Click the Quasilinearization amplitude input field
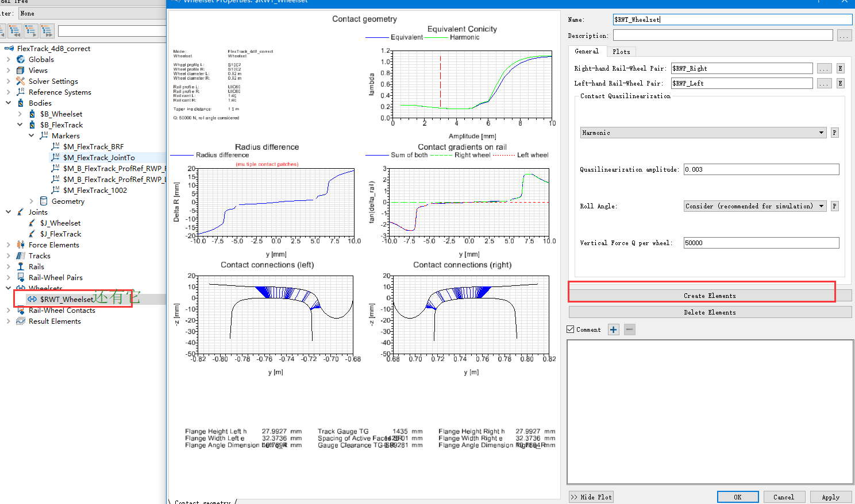The height and width of the screenshot is (504, 855). click(761, 169)
